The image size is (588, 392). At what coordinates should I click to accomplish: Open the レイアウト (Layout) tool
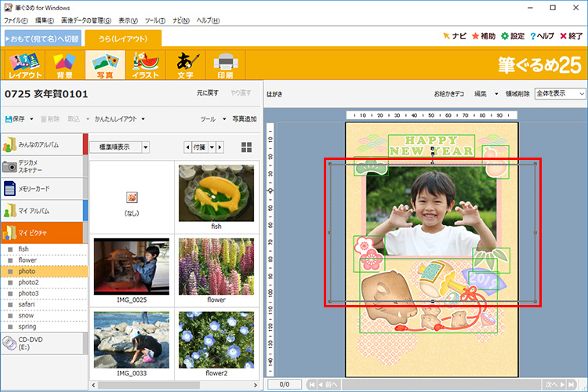coord(25,64)
